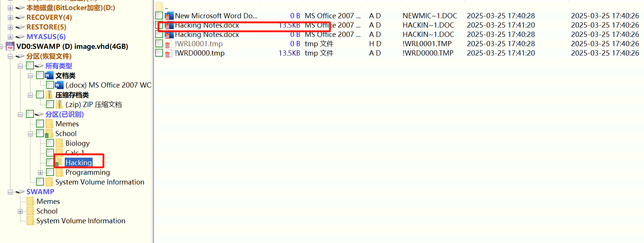The width and height of the screenshot is (644, 243).
Task: Tick the Biology folder checkbox
Action: coord(50,143)
